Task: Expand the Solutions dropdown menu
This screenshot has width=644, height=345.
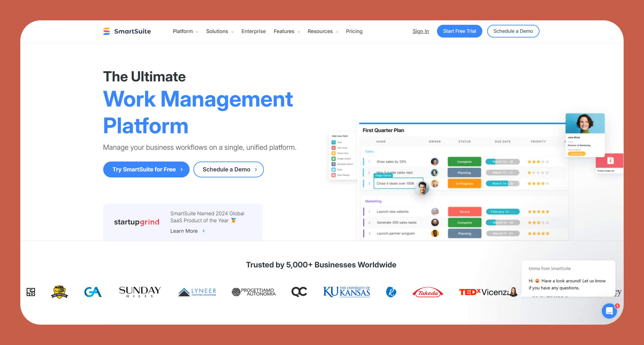Action: (x=220, y=31)
